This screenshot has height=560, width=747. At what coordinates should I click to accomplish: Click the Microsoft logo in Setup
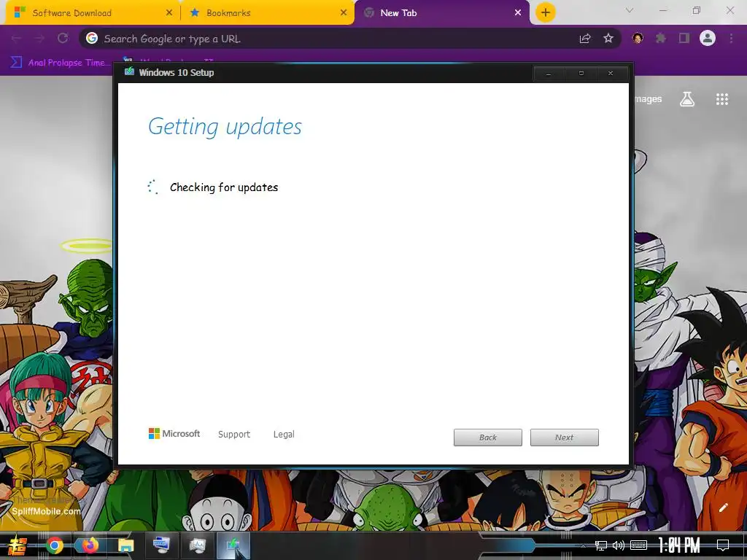pyautogui.click(x=174, y=434)
